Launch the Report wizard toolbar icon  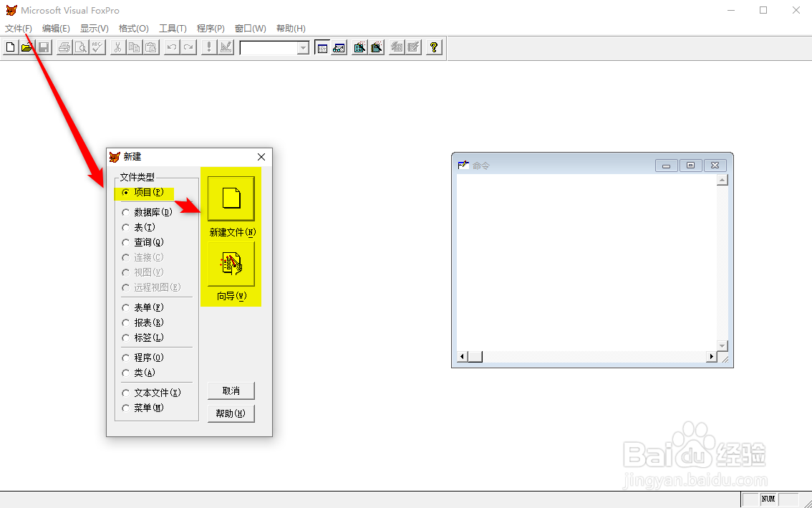click(376, 48)
